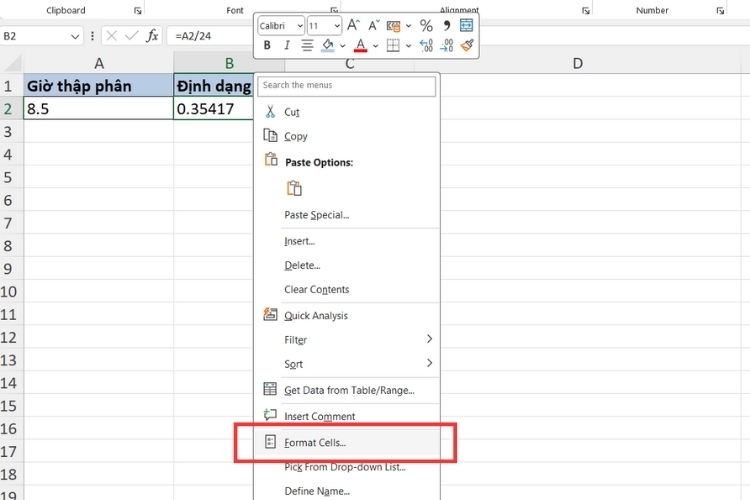Decrease font size with the smaller A
750x500 pixels.
point(374,25)
